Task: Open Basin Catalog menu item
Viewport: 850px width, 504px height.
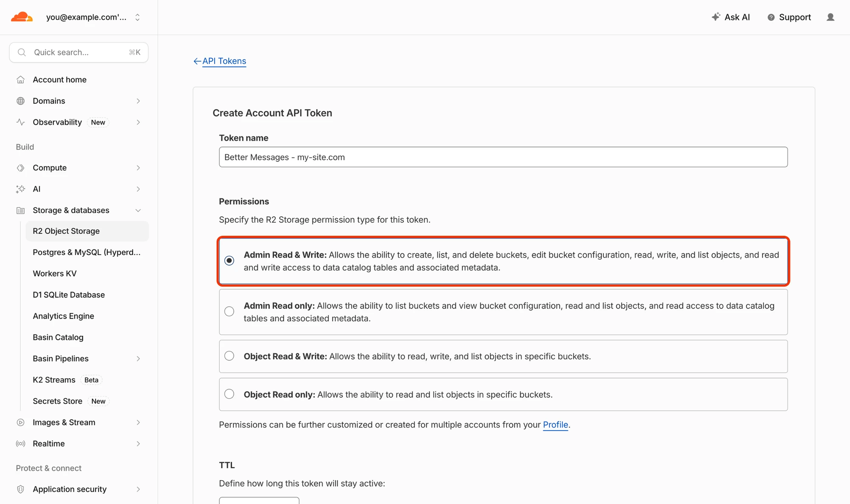Action: click(x=58, y=337)
